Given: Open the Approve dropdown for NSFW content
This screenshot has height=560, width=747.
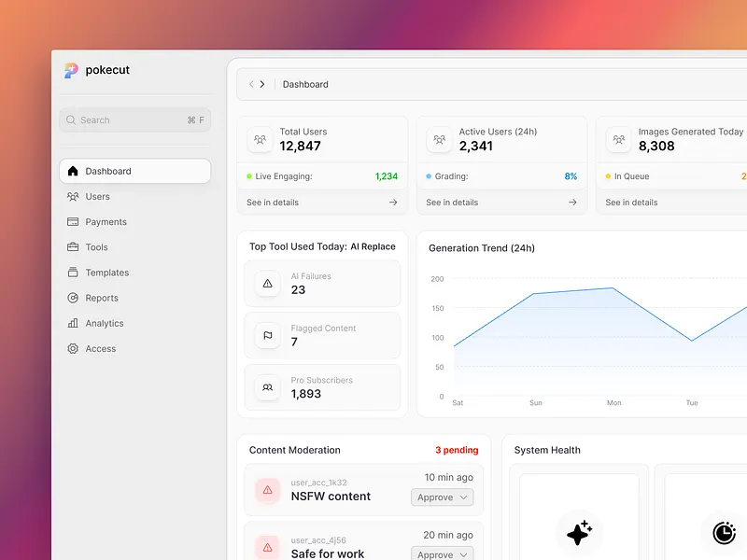Looking at the screenshot, I should (442, 497).
